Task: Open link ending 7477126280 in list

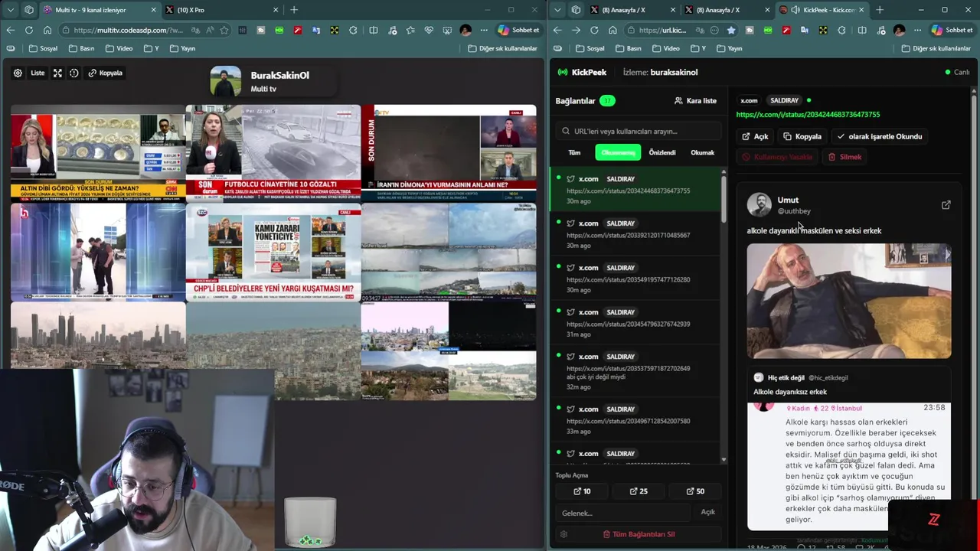Action: (x=635, y=278)
